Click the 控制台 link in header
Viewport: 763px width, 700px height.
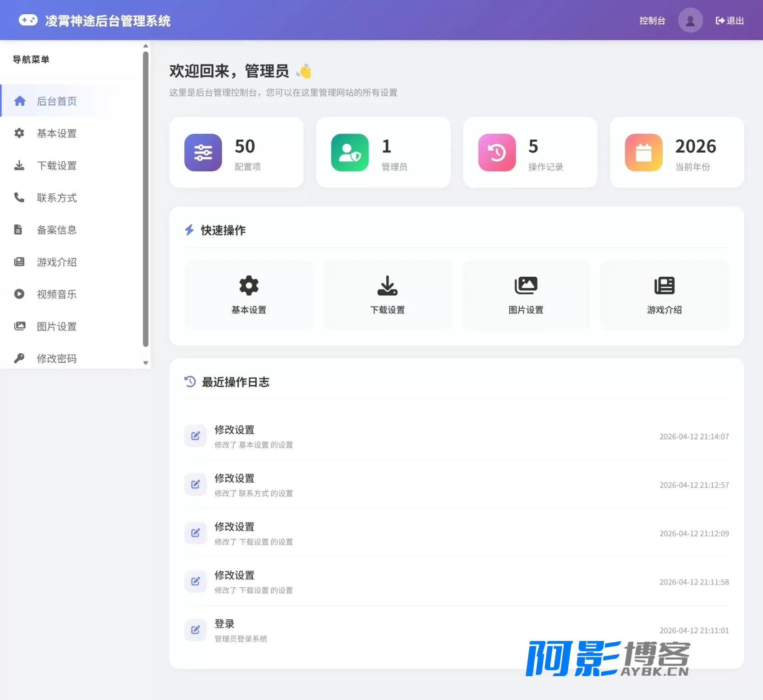(652, 21)
